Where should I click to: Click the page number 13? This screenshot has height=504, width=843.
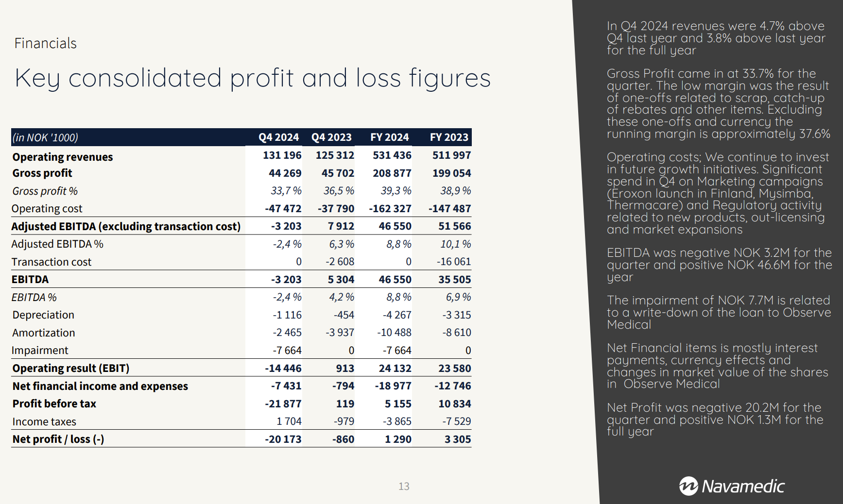[x=404, y=487]
